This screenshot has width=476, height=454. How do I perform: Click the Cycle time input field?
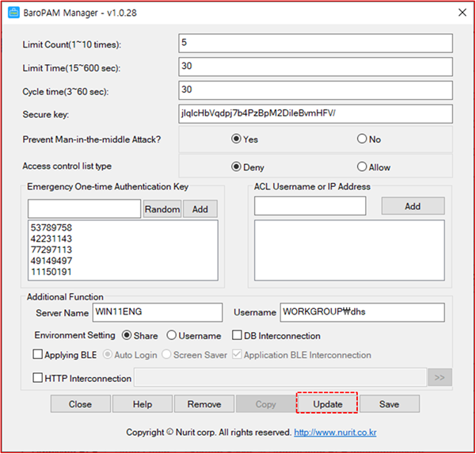pyautogui.click(x=315, y=90)
